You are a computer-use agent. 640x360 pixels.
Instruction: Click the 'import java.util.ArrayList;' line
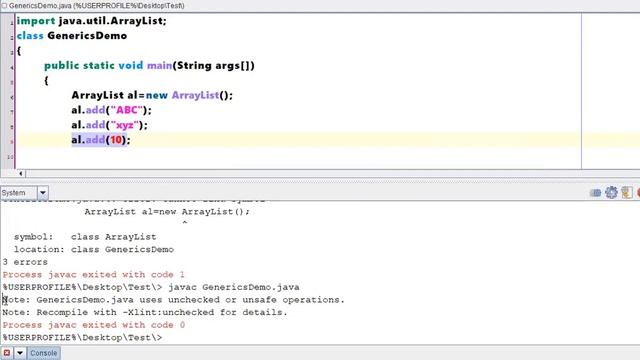(x=91, y=21)
